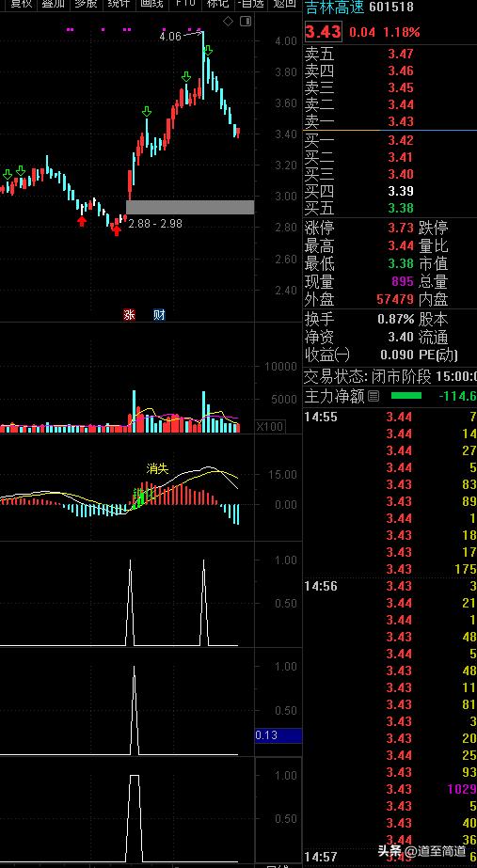Click the 外盘 value 57479

(395, 299)
